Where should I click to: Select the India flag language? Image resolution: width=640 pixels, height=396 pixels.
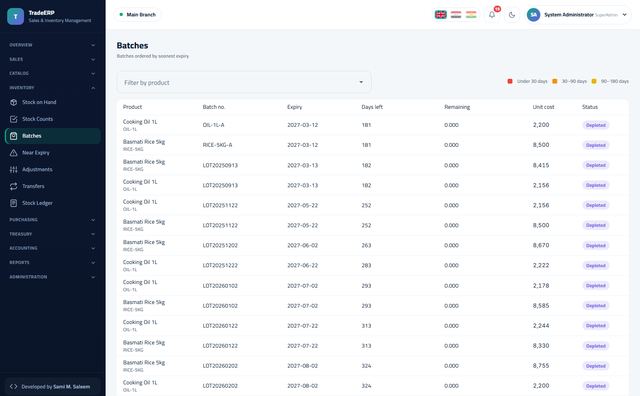(x=471, y=15)
